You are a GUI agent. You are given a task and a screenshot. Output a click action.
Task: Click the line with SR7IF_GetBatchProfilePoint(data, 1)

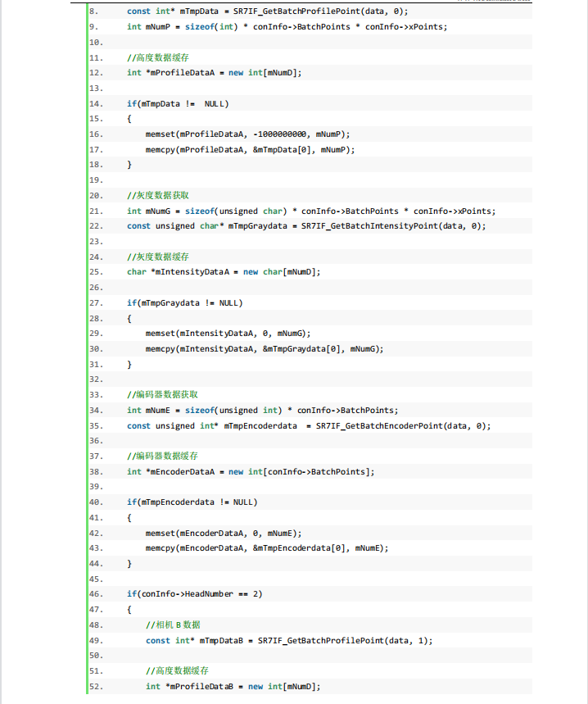click(289, 641)
